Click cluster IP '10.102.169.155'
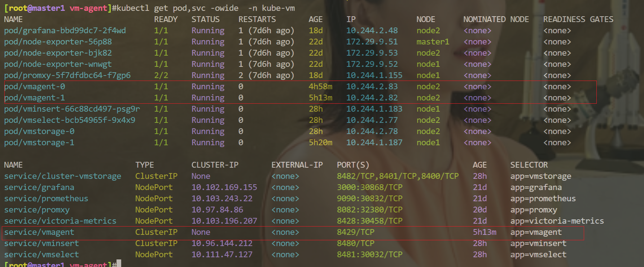The height and width of the screenshot is (267, 644). click(224, 188)
